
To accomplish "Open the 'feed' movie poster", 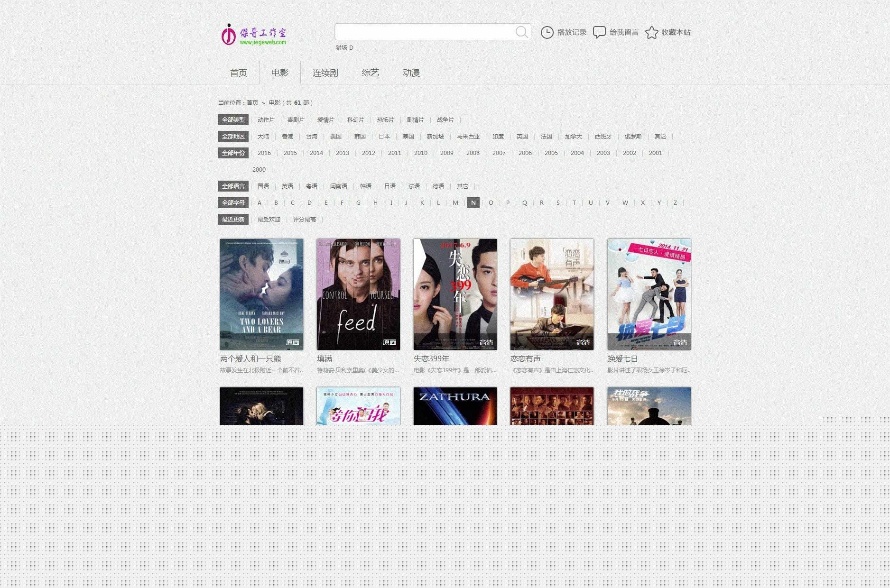I will click(x=358, y=294).
